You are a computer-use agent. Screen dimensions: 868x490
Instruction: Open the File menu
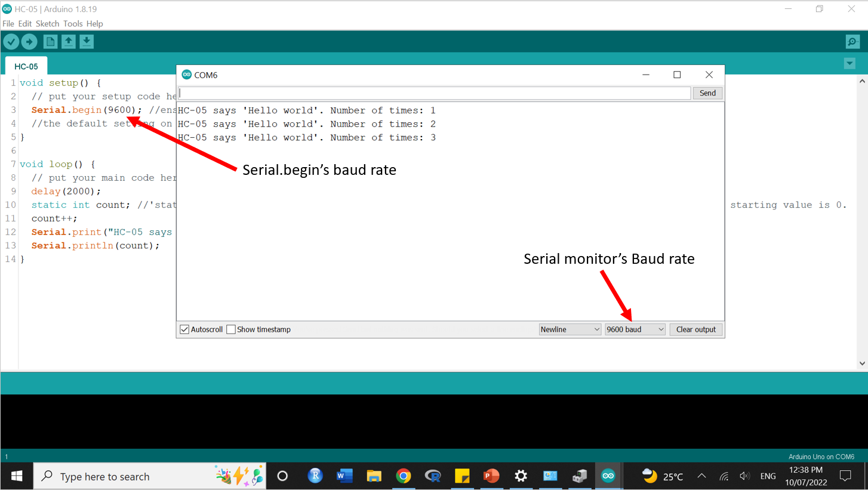(x=8, y=24)
